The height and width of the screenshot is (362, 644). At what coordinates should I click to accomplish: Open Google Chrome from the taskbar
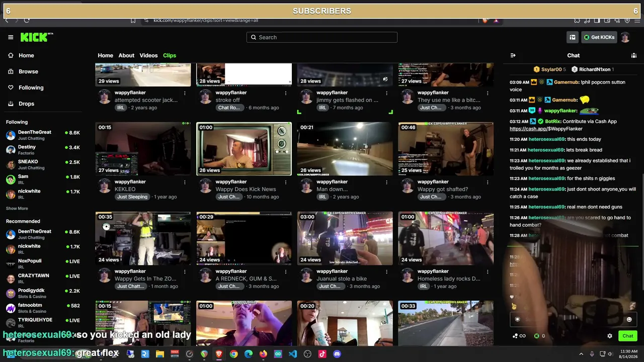click(x=233, y=354)
